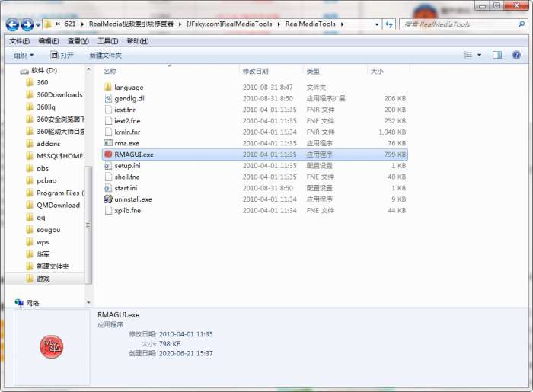Click the 打开 toolbar button
533x392 pixels.
click(62, 55)
